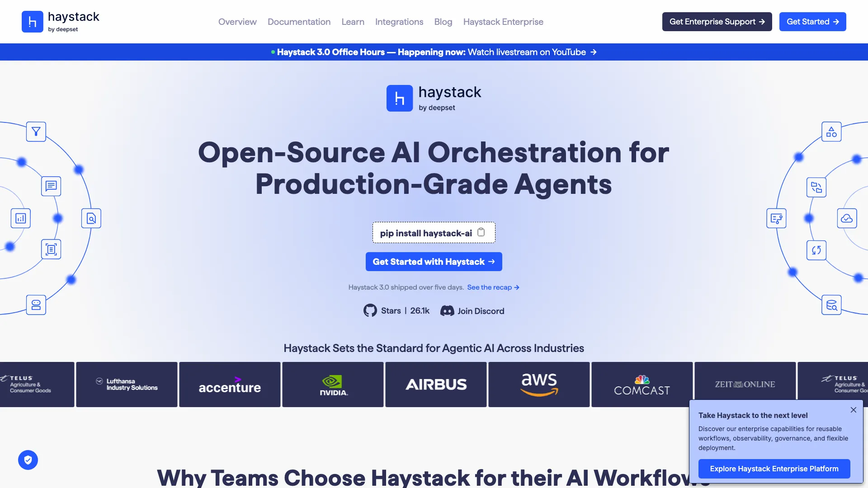Click the heading 'Why Teams Choose Haystack for their AI Workflows'
868x488 pixels.
click(422, 478)
